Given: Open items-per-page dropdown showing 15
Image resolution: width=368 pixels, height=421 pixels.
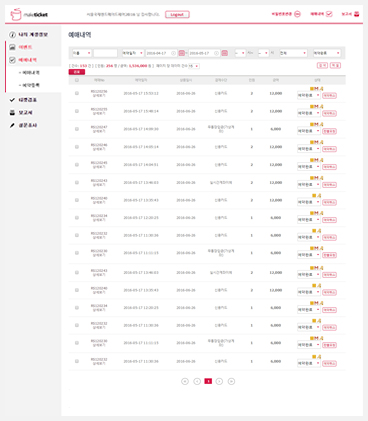Looking at the screenshot, I should pos(194,66).
